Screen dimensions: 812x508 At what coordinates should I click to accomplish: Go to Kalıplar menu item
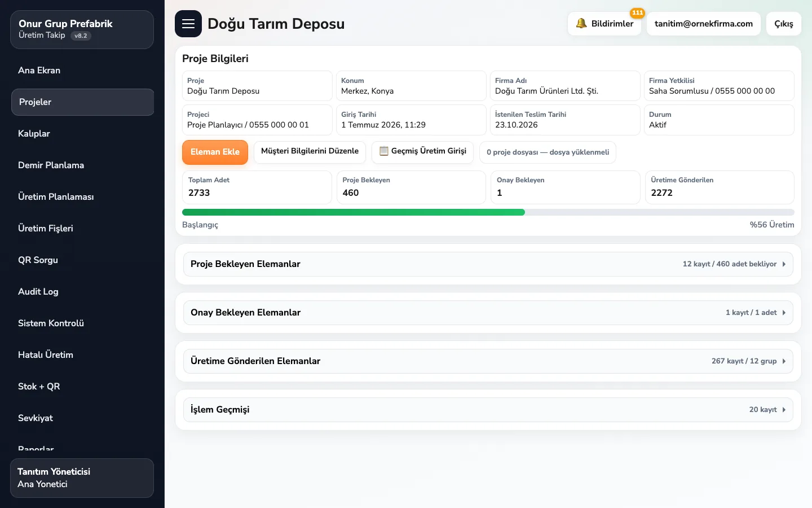82,134
